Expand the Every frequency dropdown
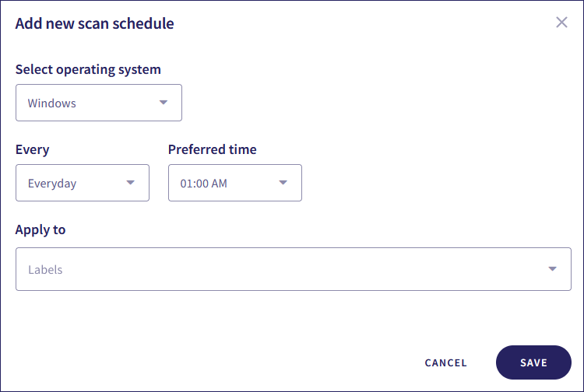This screenshot has height=392, width=584. pyautogui.click(x=82, y=183)
